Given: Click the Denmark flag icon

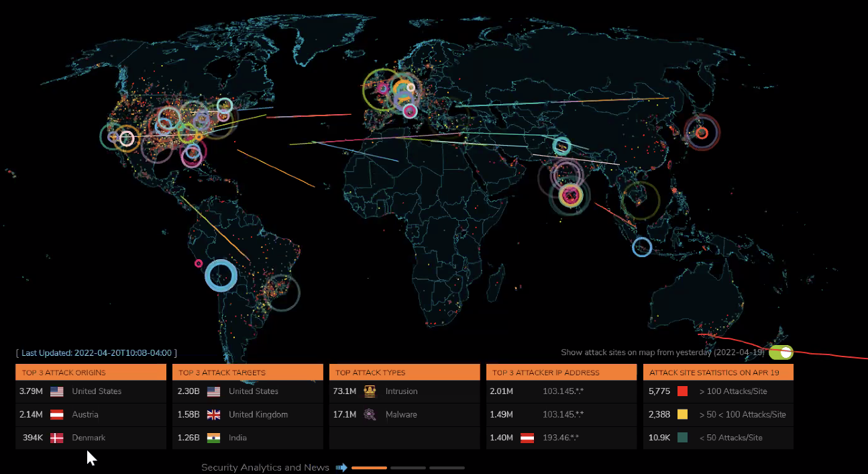Looking at the screenshot, I should coord(57,438).
